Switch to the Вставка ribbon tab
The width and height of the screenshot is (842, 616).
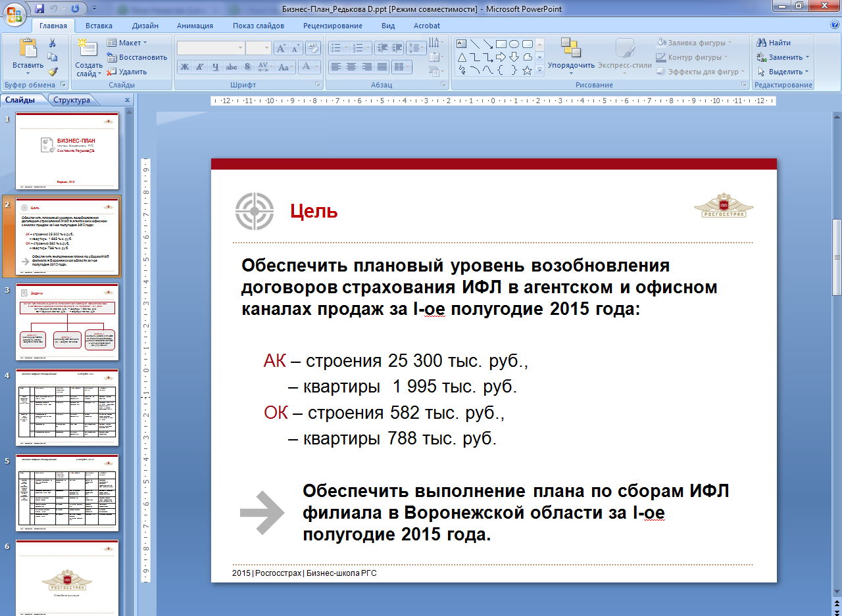click(x=99, y=26)
